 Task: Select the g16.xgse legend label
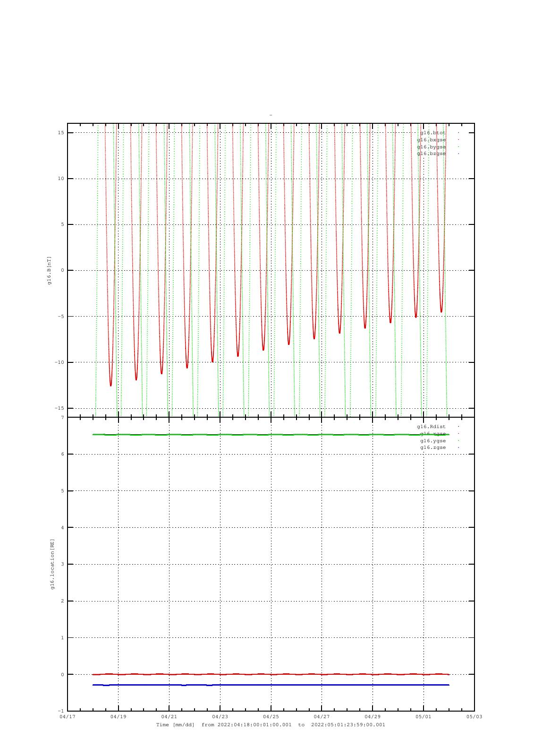433,434
